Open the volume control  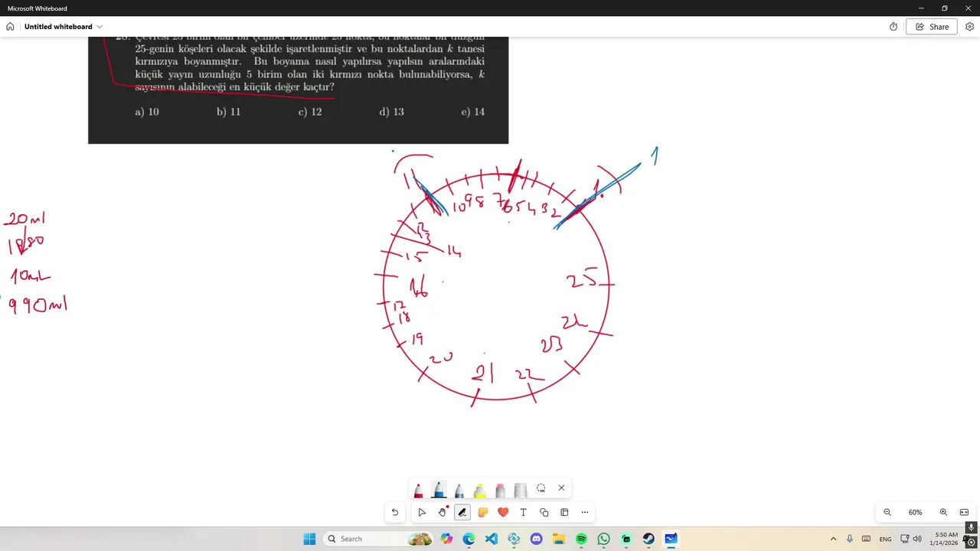coord(917,539)
